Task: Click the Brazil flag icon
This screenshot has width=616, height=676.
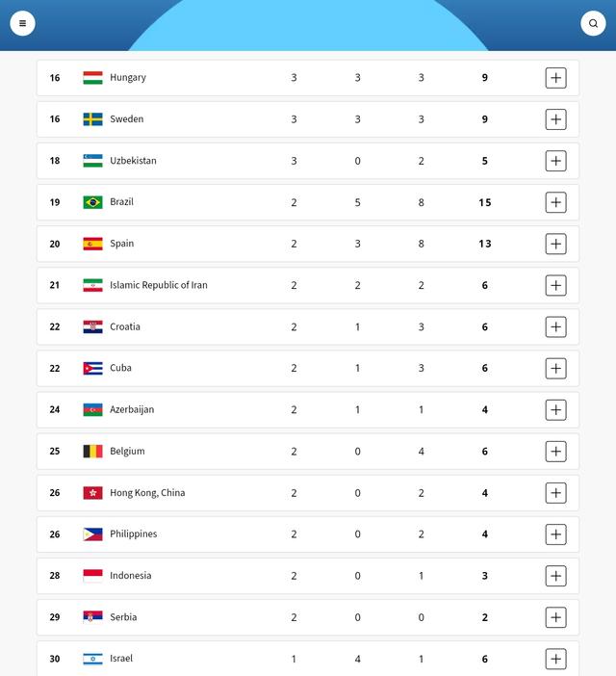Action: [x=92, y=202]
